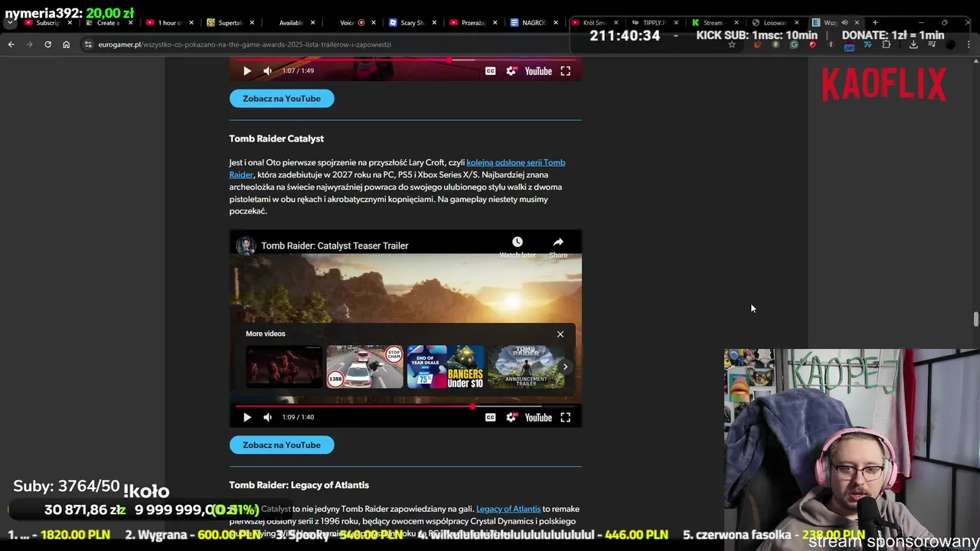
Task: Seek on the upper video progress bar
Action: (406, 60)
